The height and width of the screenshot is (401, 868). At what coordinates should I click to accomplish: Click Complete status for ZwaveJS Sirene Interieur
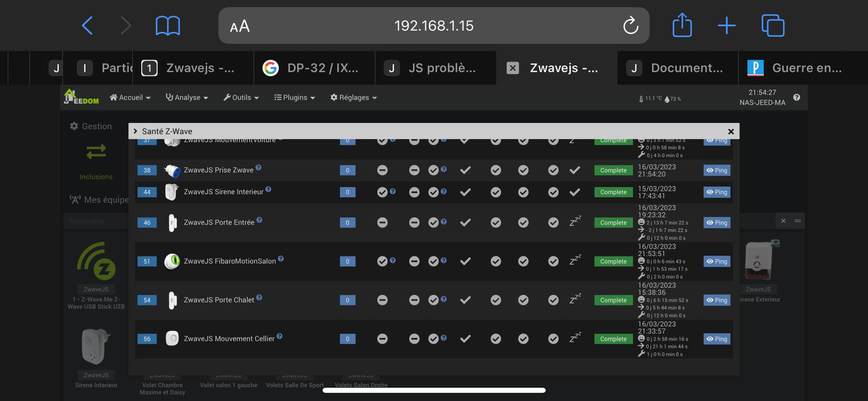coord(613,192)
